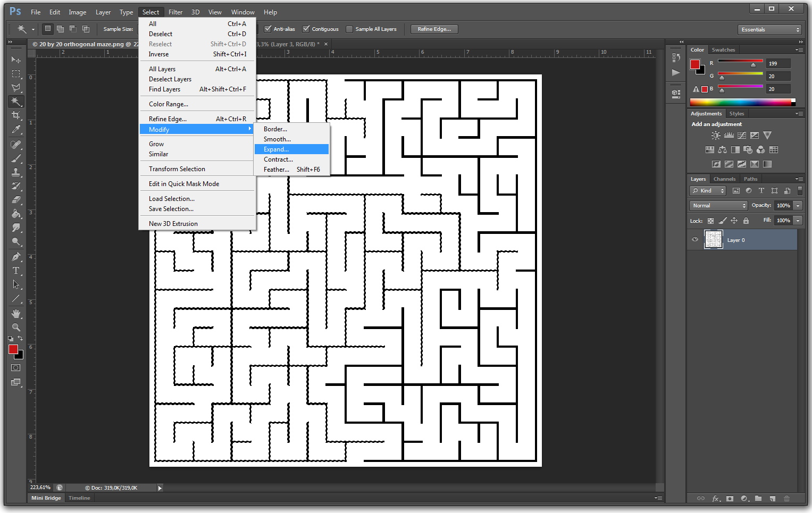812x513 pixels.
Task: Open the Mini Bridge panel tab
Action: tap(46, 498)
